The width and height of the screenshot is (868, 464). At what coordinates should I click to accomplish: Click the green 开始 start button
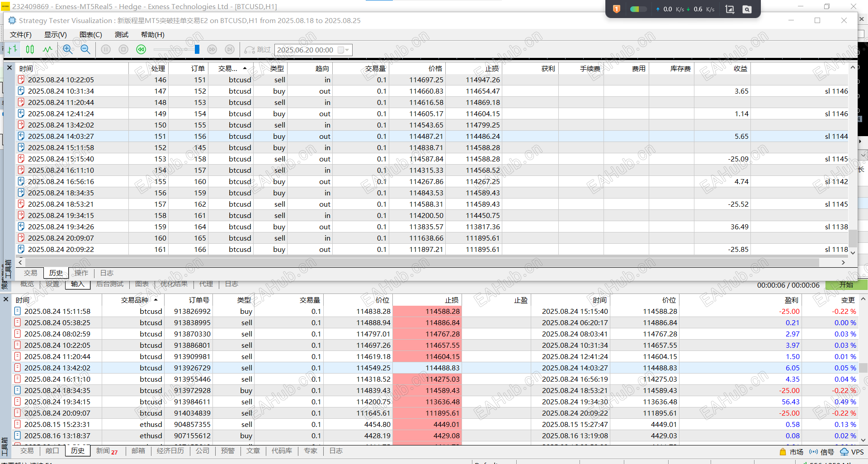click(846, 285)
